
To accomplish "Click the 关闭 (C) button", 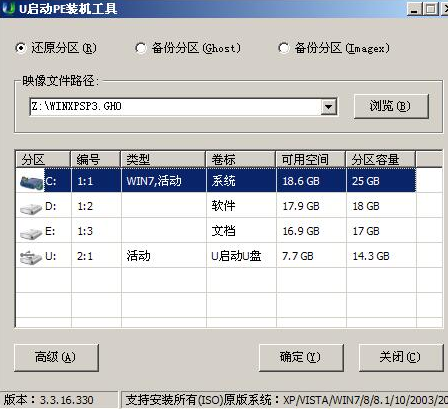I will coord(401,357).
